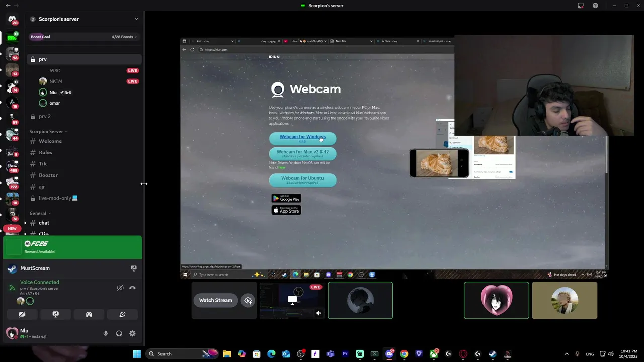Viewport: 644px width, 362px height.
Task: Click Webcam for Ubuntu button in stream
Action: pyautogui.click(x=302, y=180)
